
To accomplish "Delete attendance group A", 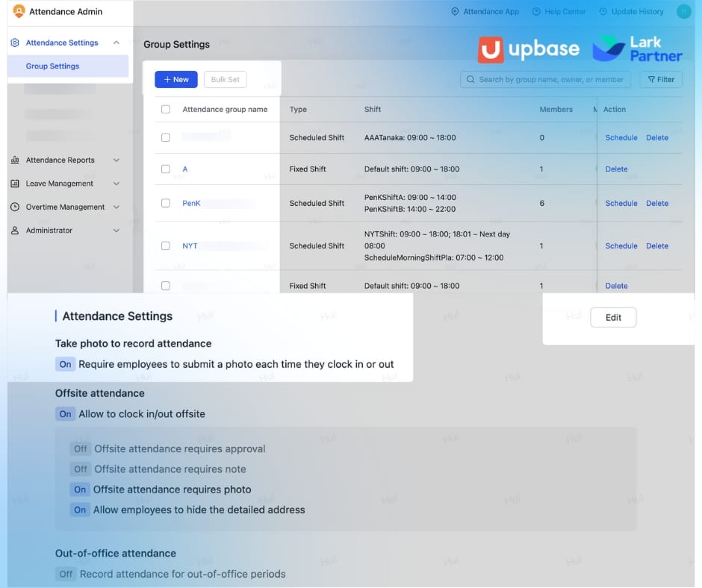I will point(616,169).
